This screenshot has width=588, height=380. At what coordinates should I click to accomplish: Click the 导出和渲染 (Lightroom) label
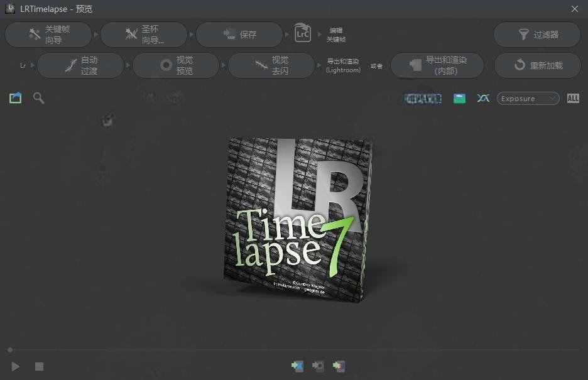343,65
